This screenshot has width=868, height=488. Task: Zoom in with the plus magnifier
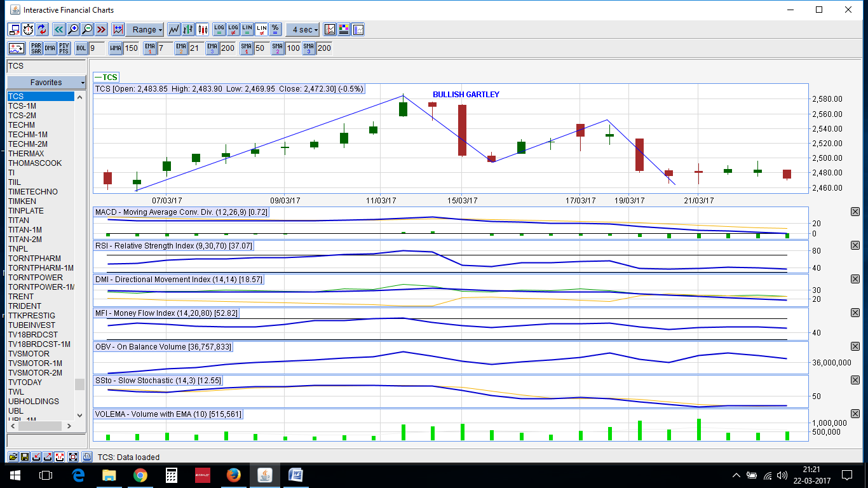point(73,29)
